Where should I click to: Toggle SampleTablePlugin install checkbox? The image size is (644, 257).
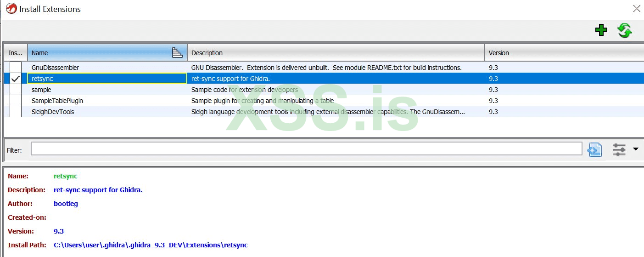click(16, 101)
